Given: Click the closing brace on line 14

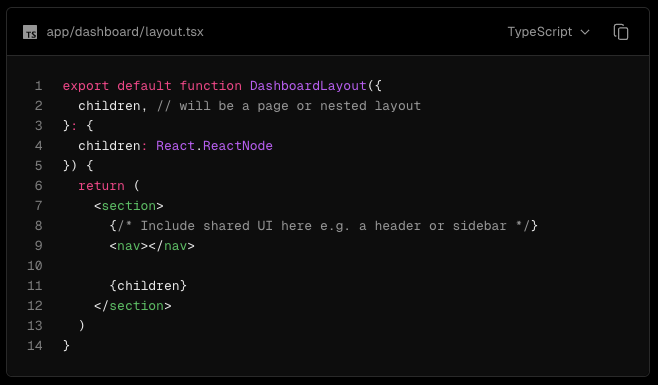Looking at the screenshot, I should [x=66, y=346].
